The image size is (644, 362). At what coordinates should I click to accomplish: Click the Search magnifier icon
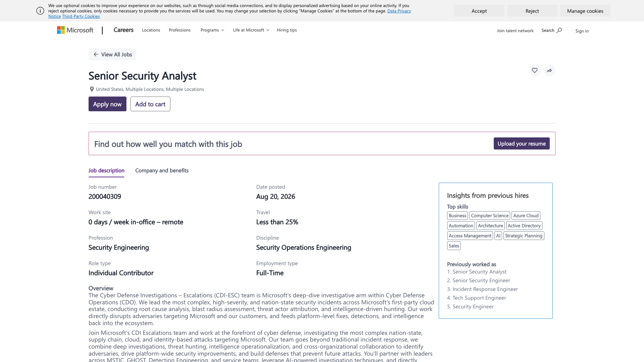point(559,31)
